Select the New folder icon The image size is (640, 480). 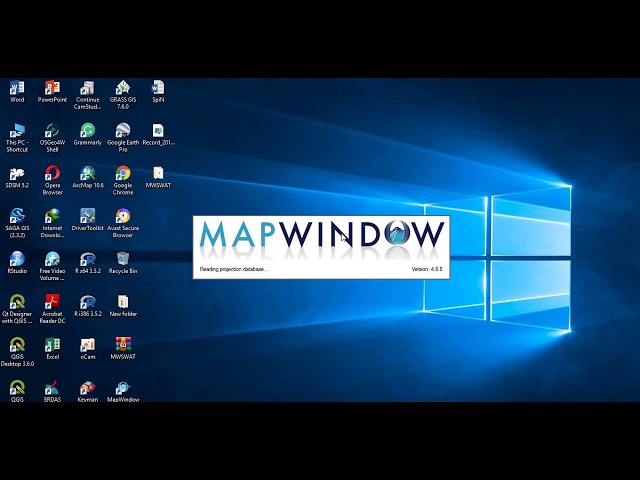click(x=123, y=306)
